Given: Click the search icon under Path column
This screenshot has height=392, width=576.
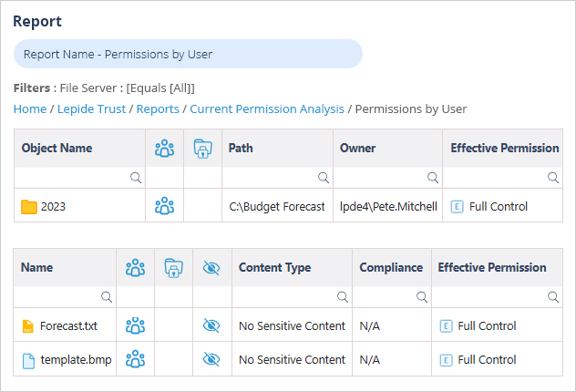Looking at the screenshot, I should coord(324,178).
